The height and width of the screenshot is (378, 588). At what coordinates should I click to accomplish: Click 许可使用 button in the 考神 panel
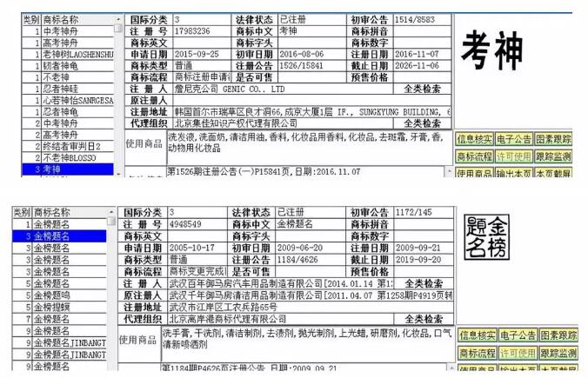coord(514,156)
